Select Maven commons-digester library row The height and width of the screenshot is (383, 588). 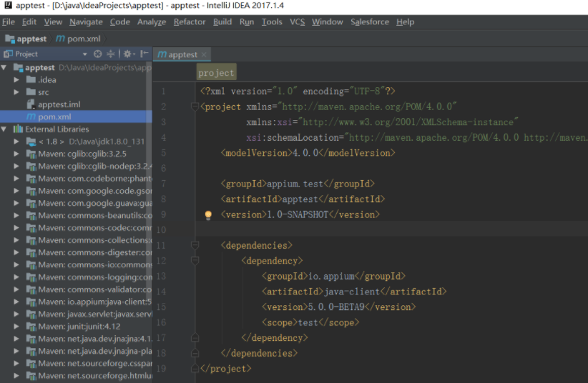click(76, 252)
